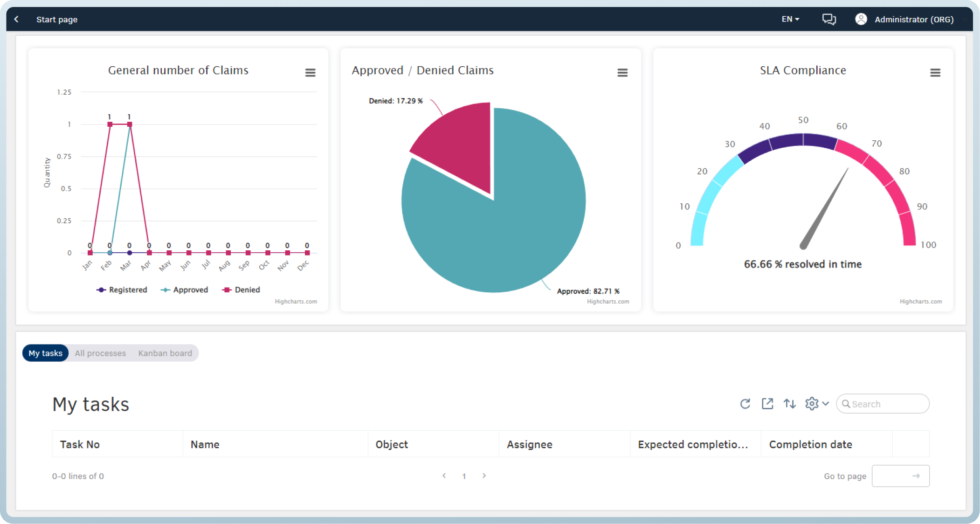980x524 pixels.
Task: Click the Feb Denied data point
Action: tap(110, 124)
